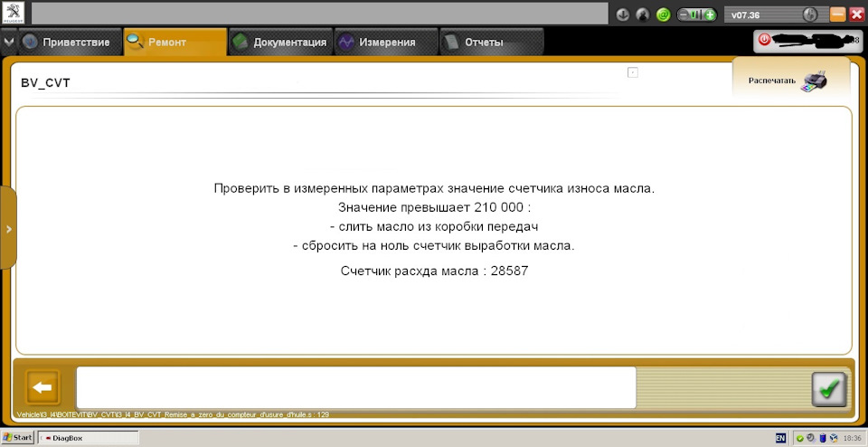Open the user profile silhouette icon
Image resolution: width=868 pixels, height=447 pixels.
click(643, 15)
